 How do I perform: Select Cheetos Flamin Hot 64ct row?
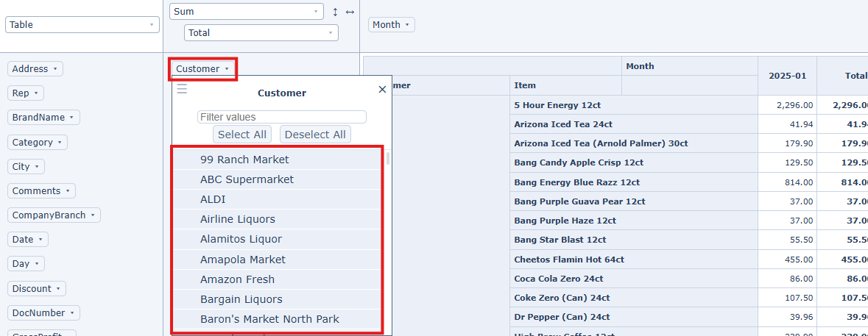[633, 260]
